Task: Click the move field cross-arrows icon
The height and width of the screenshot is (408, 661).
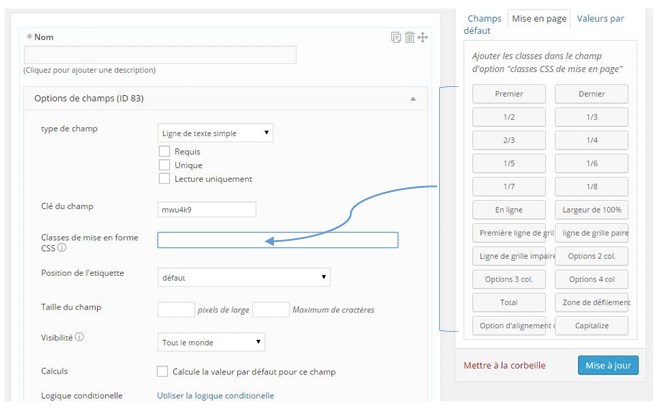Action: click(422, 37)
